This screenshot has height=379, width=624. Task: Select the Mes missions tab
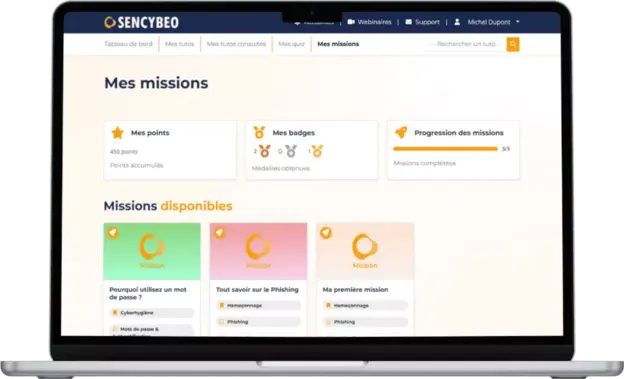click(x=338, y=44)
